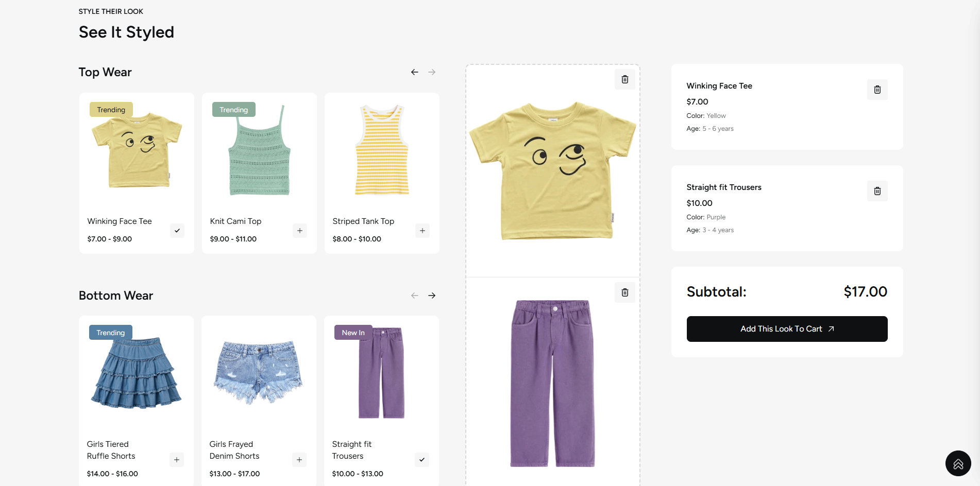Click Add This Look To Cart button
Image resolution: width=980 pixels, height=486 pixels.
[x=787, y=329]
